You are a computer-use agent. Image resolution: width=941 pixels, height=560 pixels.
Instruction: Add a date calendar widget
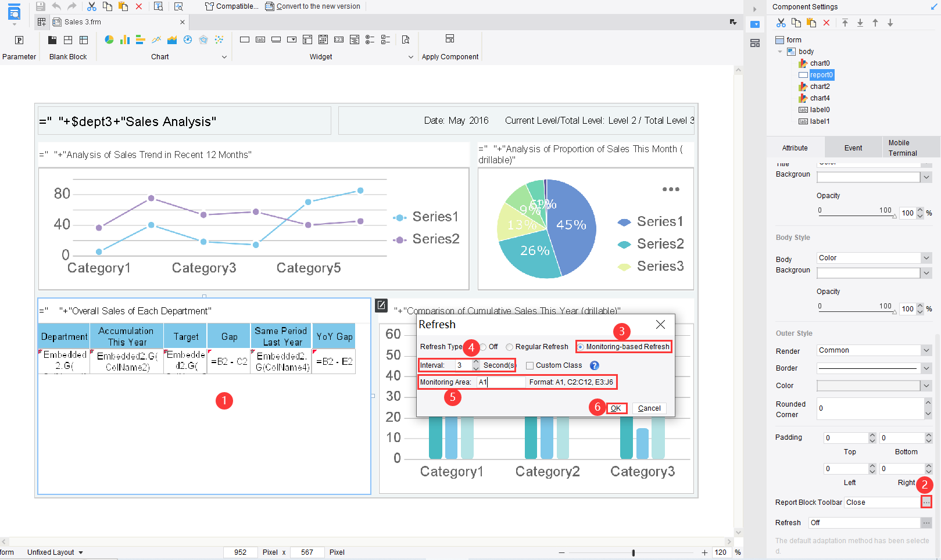click(x=323, y=40)
